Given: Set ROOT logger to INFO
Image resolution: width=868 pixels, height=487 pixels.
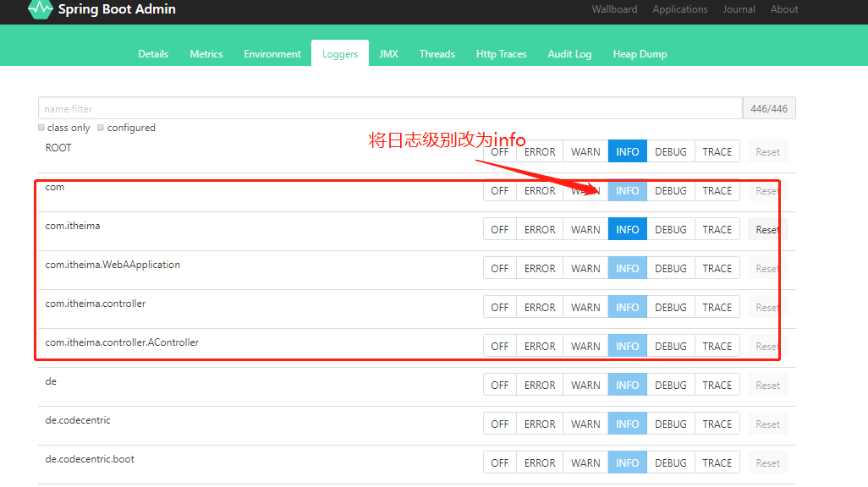Looking at the screenshot, I should (627, 151).
